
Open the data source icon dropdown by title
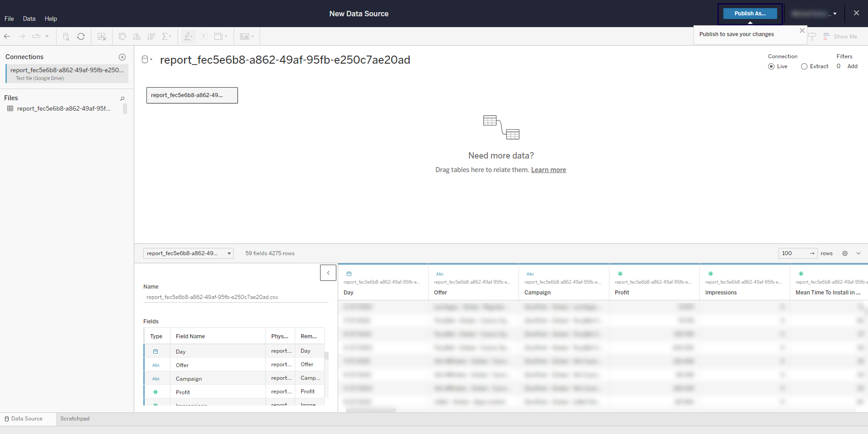click(x=147, y=60)
